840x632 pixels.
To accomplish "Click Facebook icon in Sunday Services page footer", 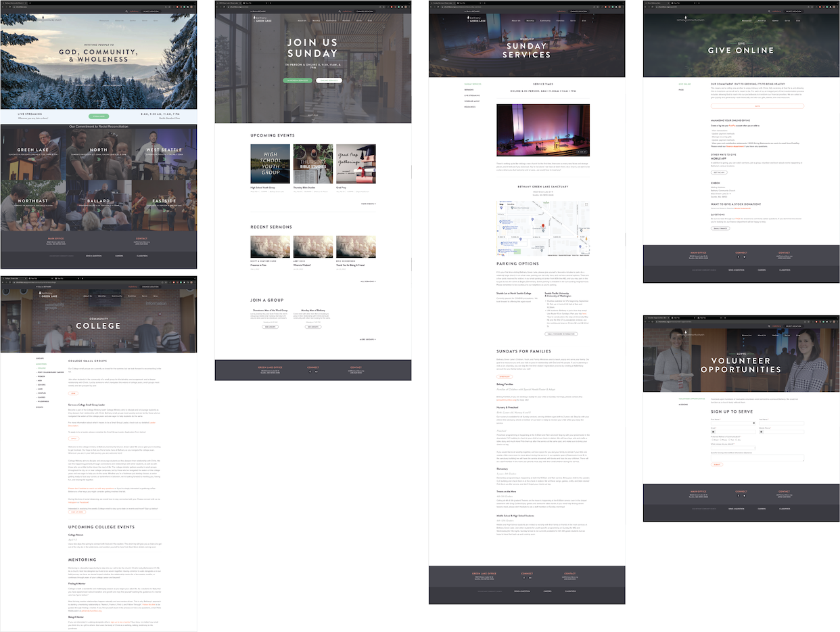I will point(524,578).
